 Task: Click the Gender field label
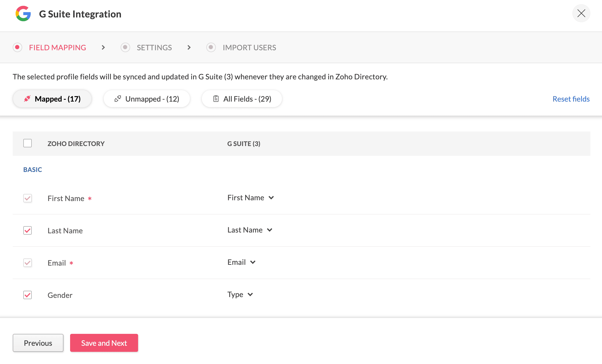pos(60,295)
